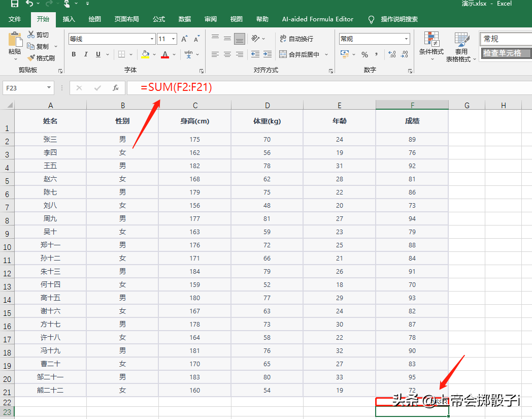532x419 pixels.
Task: Decrease font size with the smaller A icon
Action: (x=196, y=39)
